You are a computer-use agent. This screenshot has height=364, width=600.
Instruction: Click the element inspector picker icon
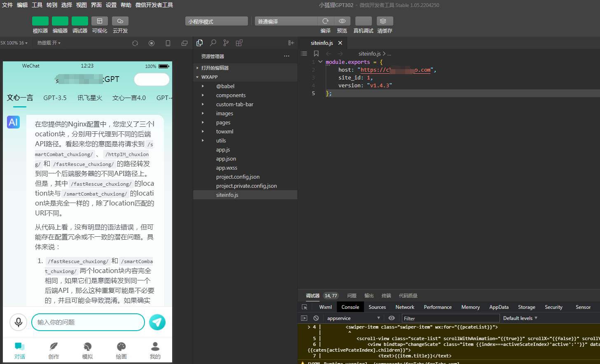(304, 307)
